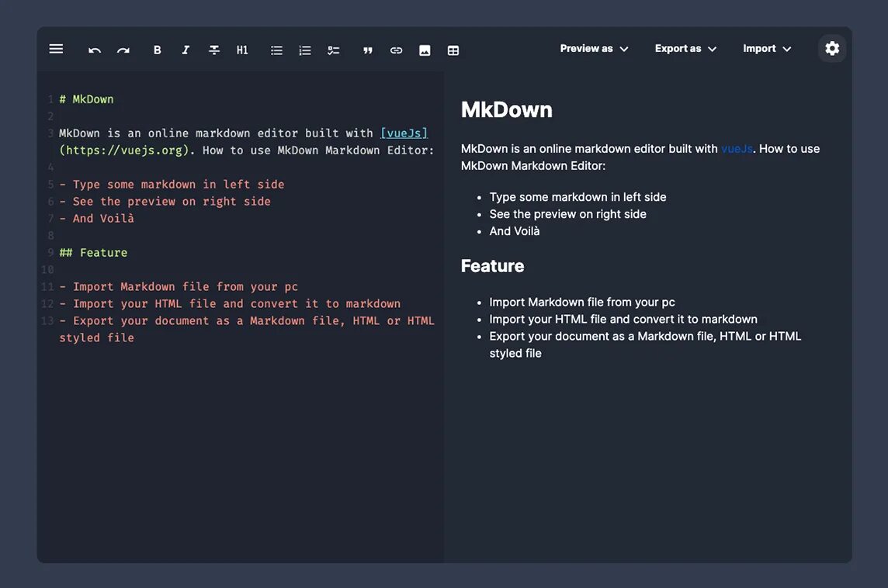Click preview bullet 'Type some markdown in left side'
The image size is (888, 588).
578,197
